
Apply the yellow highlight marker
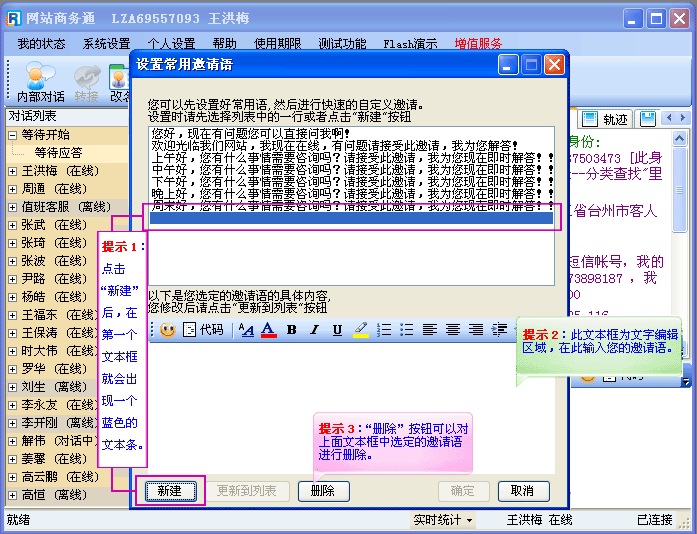[x=361, y=329]
